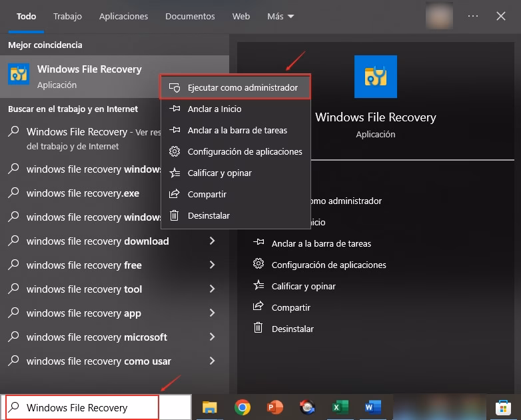The image size is (521, 420).
Task: Click the right panel Configuración de aplicaciones
Action: point(329,265)
